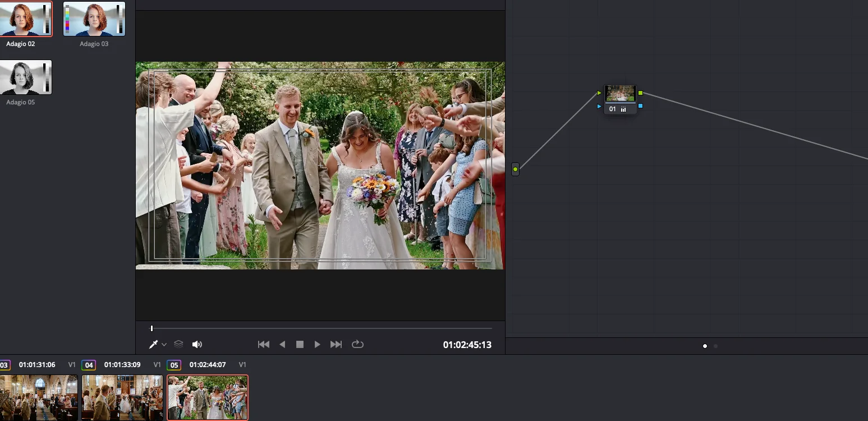This screenshot has height=421, width=868.
Task: Select corrector node 01 in node graph
Action: click(620, 99)
